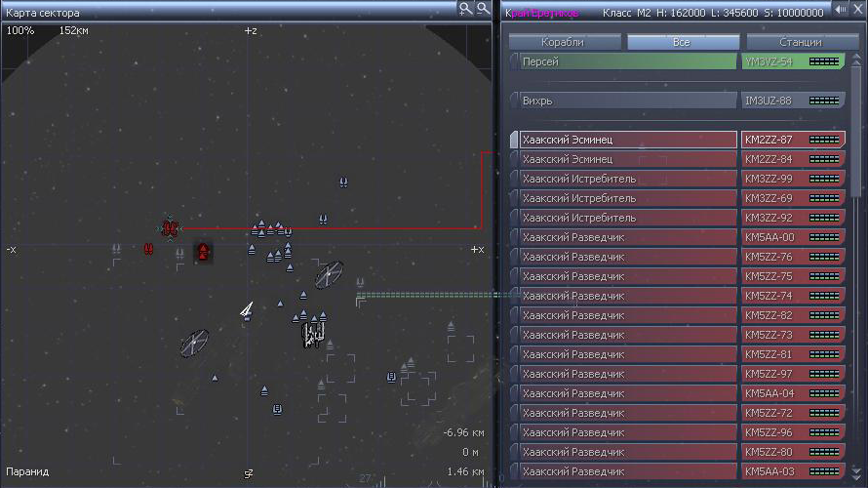Zoom out the sector map with the minus magnifier

pos(484,9)
